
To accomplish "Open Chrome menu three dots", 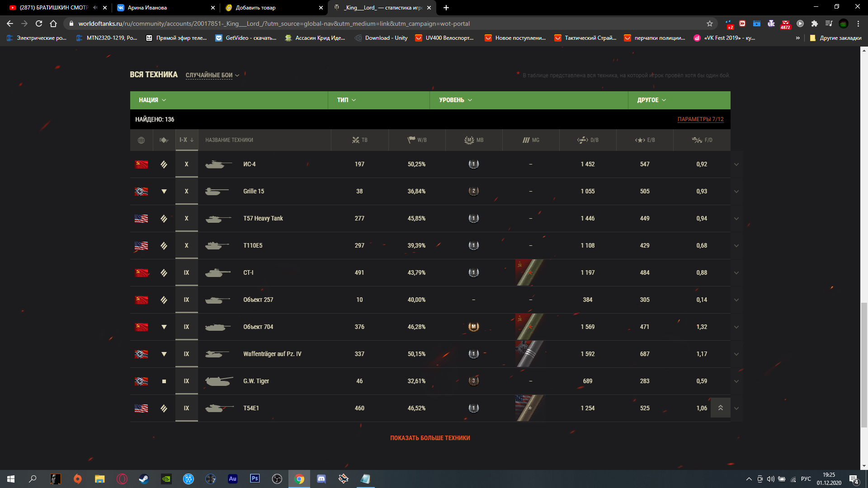I will click(x=858, y=23).
